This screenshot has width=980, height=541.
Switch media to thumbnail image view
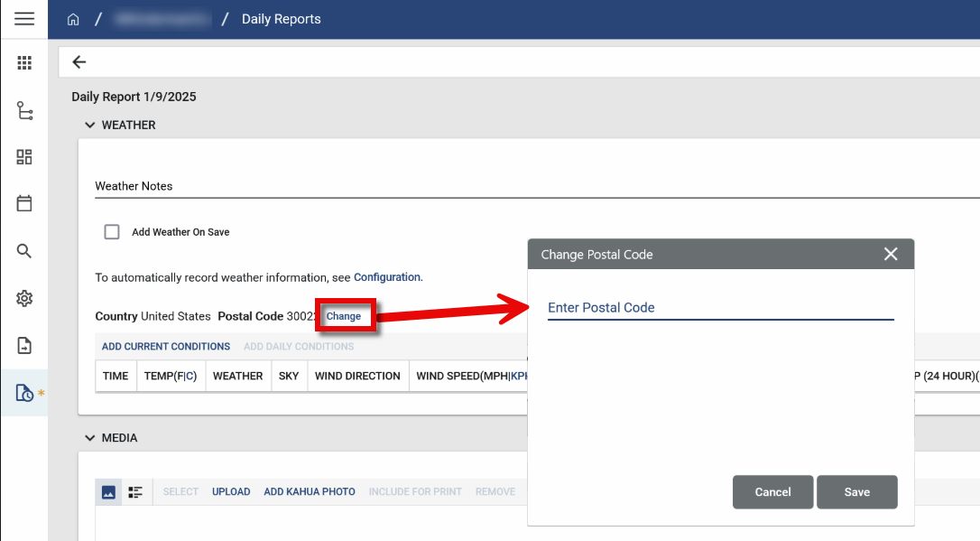(108, 492)
